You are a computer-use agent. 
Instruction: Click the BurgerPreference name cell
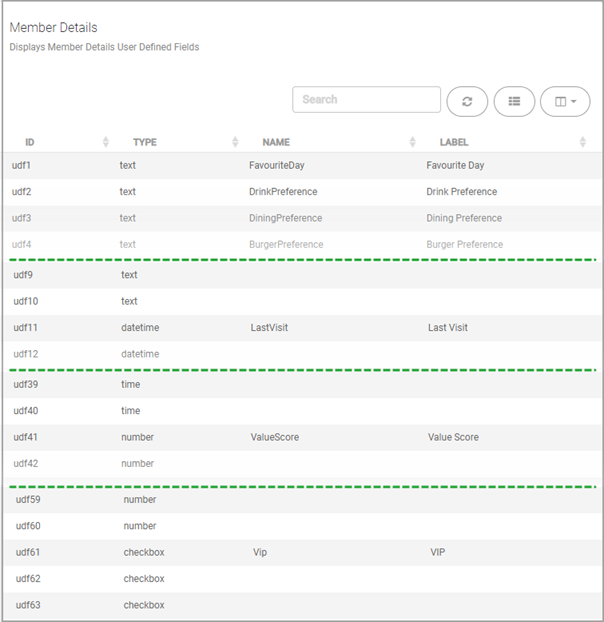pyautogui.click(x=286, y=245)
